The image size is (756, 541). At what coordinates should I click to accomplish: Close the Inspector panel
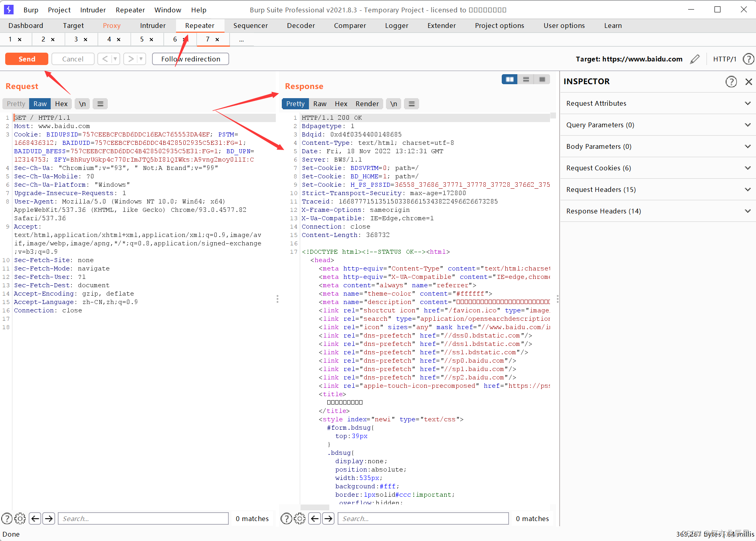point(749,82)
